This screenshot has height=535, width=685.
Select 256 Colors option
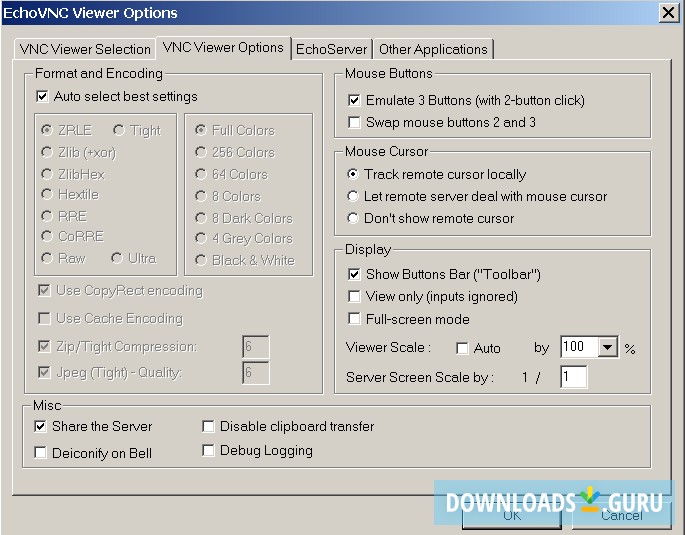point(201,152)
